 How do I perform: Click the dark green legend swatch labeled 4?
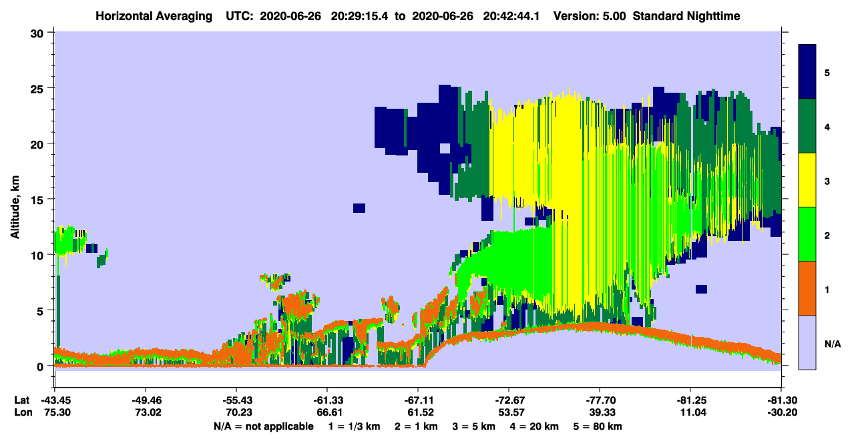click(x=807, y=126)
